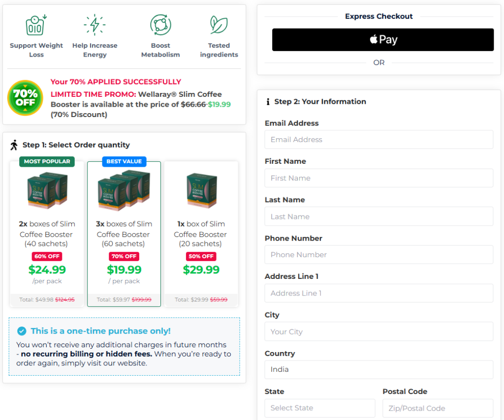The height and width of the screenshot is (420, 504).
Task: Click the 50% OFF red tag
Action: tap(201, 257)
